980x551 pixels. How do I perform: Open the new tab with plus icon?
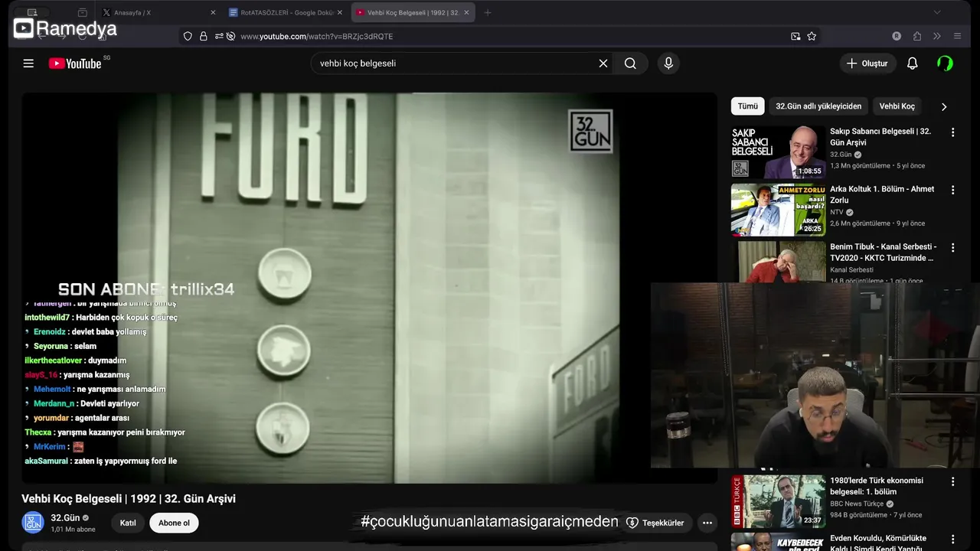pos(488,12)
